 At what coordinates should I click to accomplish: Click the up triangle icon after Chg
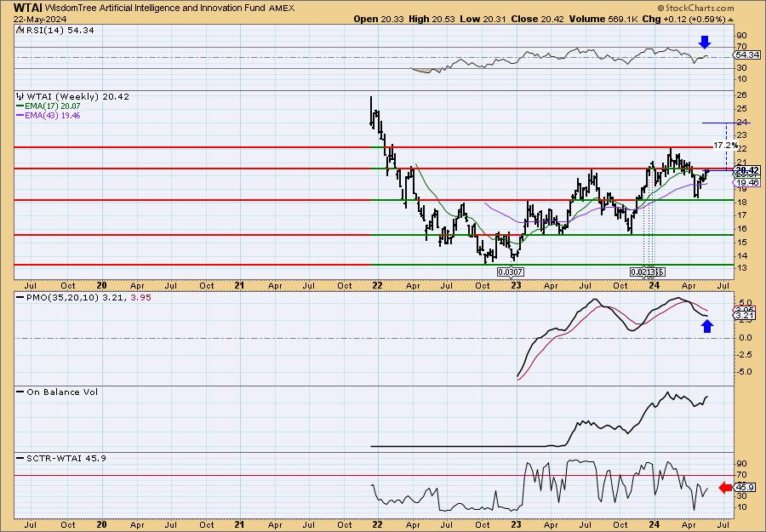click(x=731, y=20)
